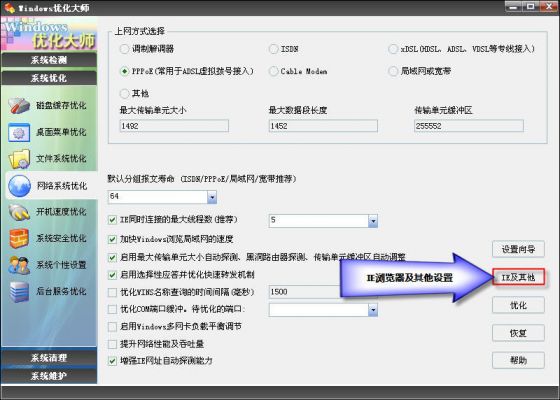Click the IE及其他 button

click(518, 277)
